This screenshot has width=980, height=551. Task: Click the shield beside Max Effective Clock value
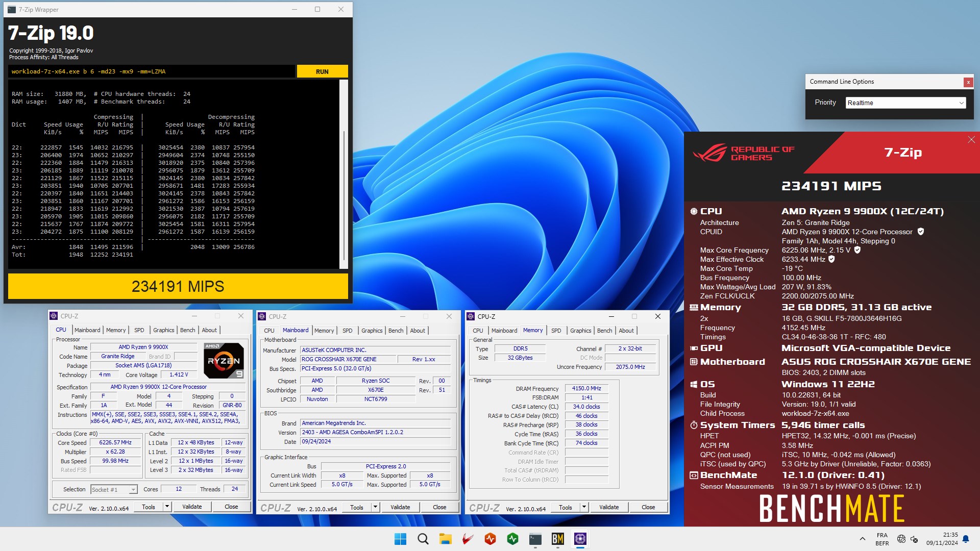point(831,259)
